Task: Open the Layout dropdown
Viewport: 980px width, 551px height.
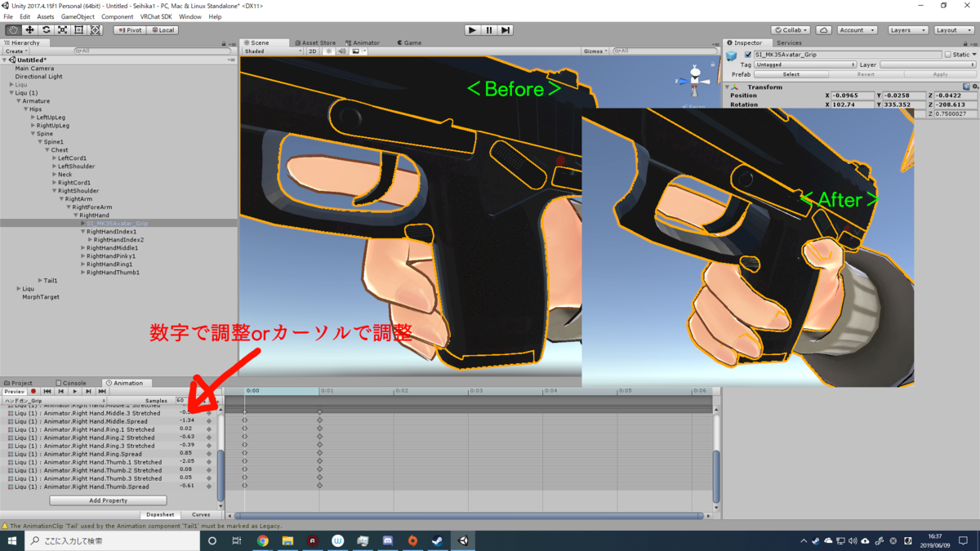Action: [954, 30]
